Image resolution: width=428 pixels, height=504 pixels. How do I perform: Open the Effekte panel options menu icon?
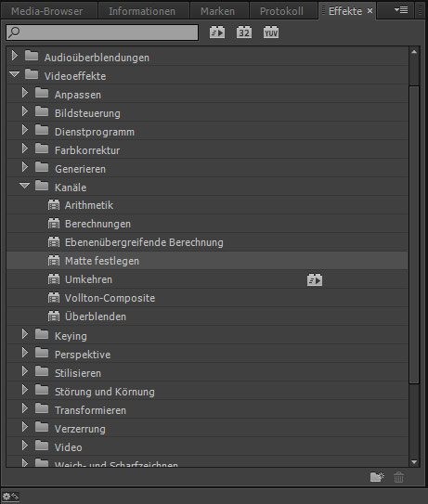(401, 10)
